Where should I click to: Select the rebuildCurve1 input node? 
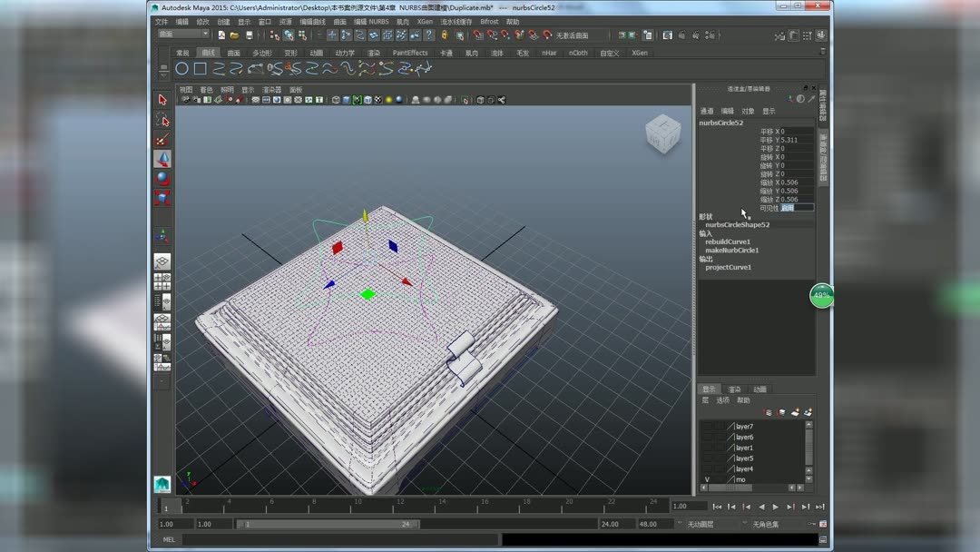(x=728, y=242)
